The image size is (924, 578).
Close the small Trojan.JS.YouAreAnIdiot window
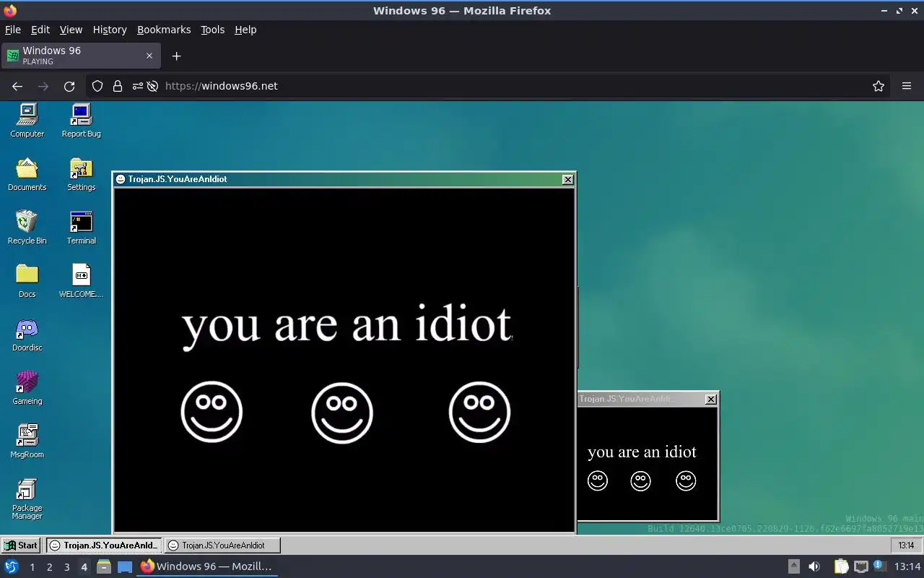pos(711,399)
